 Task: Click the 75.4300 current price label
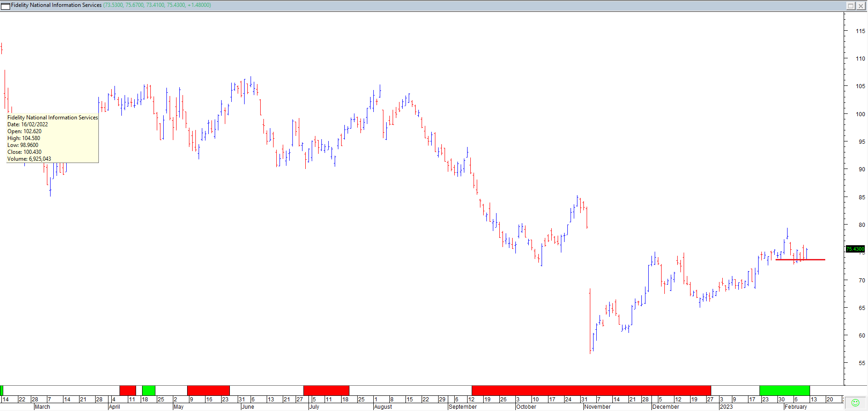[x=855, y=249]
